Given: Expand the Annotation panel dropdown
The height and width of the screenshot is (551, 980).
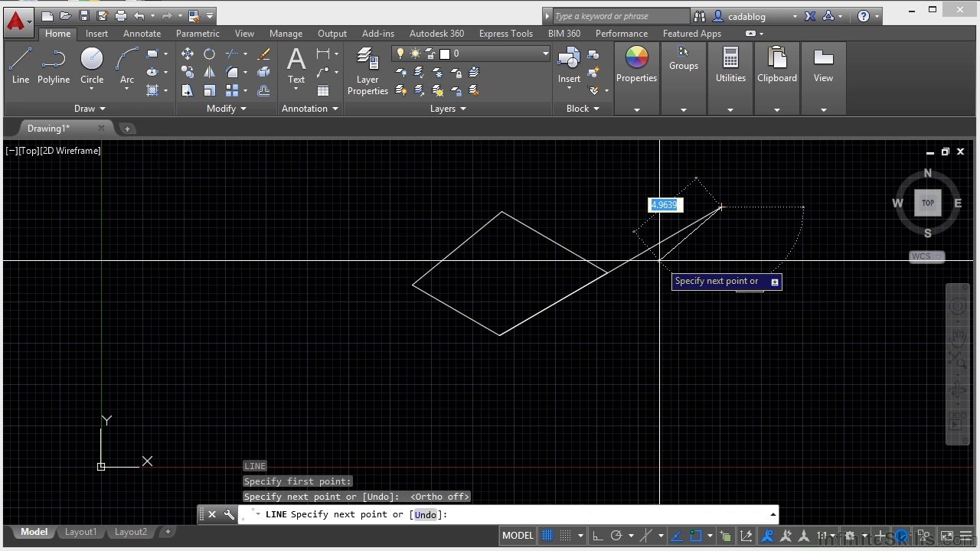Looking at the screenshot, I should tap(310, 109).
